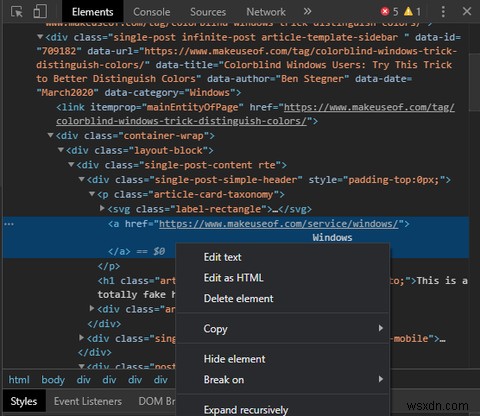Open the yellow warning count indicator

click(x=412, y=12)
